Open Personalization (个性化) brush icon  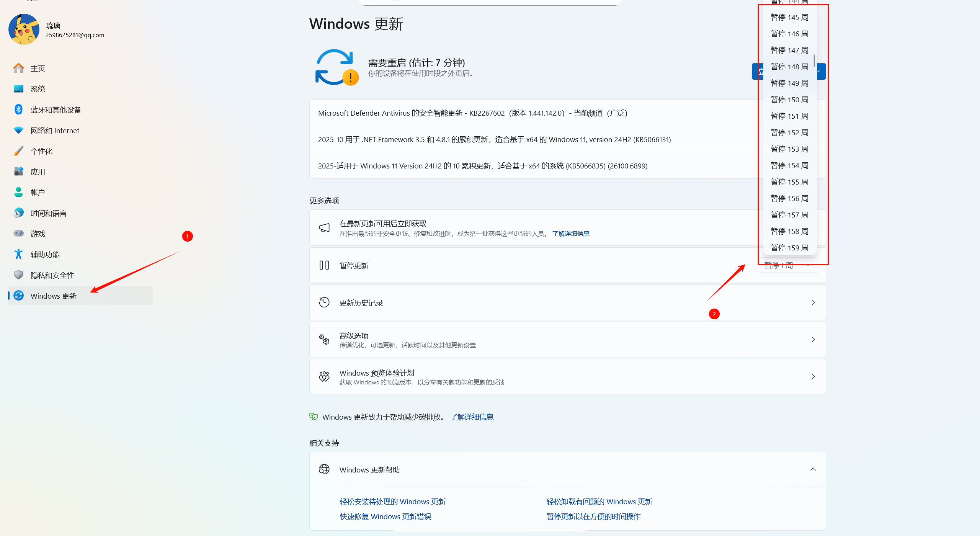pyautogui.click(x=18, y=151)
